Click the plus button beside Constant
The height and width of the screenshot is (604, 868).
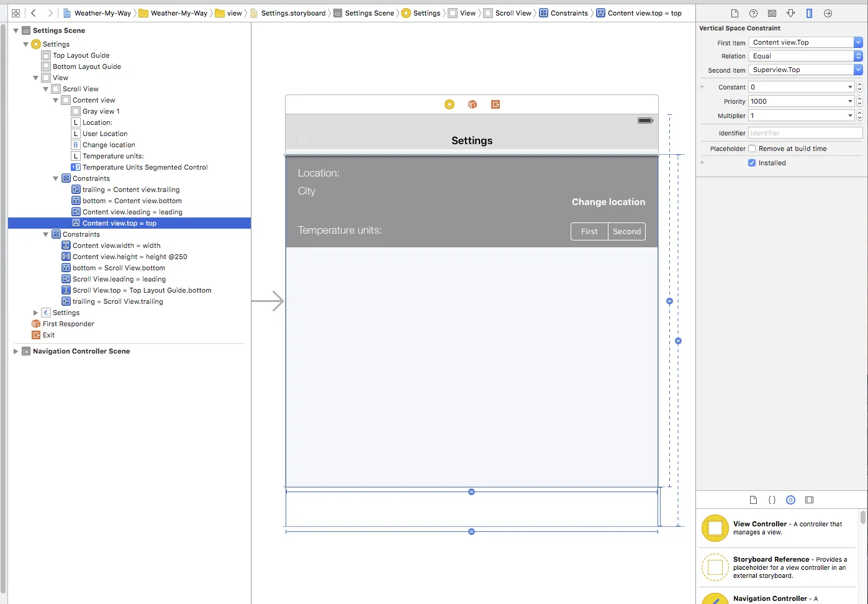coord(702,87)
